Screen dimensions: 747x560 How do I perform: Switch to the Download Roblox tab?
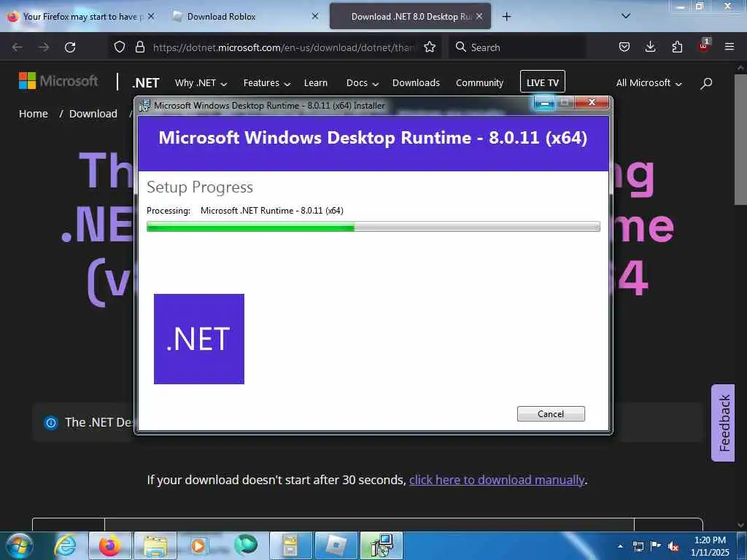(x=245, y=17)
